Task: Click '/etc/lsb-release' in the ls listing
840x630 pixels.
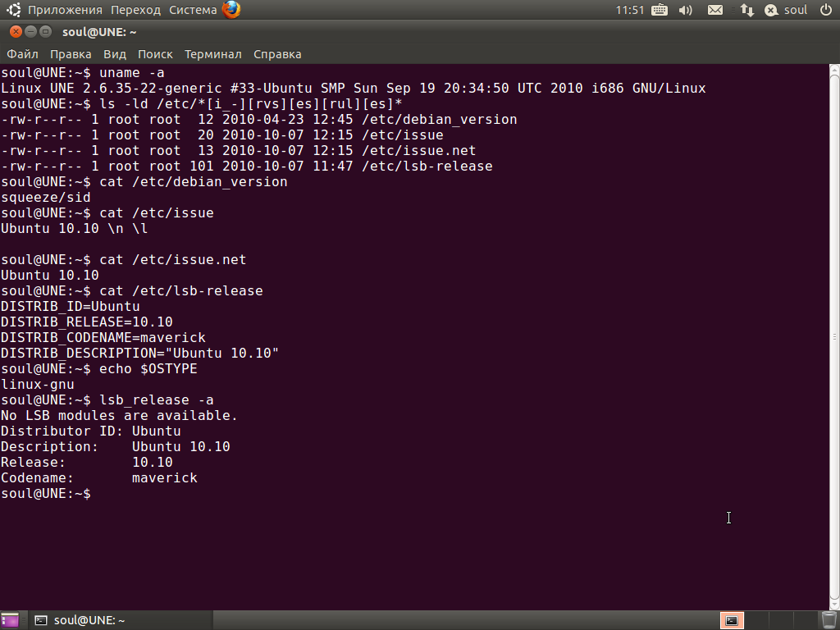Action: click(427, 166)
